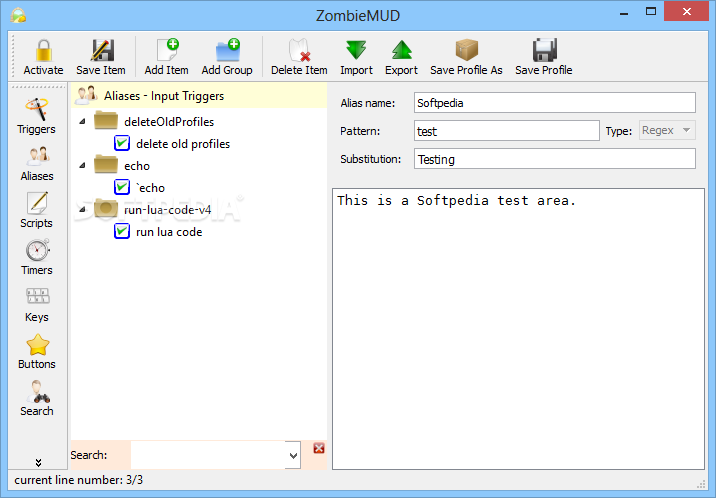Open the Type Regex dropdown

click(667, 131)
